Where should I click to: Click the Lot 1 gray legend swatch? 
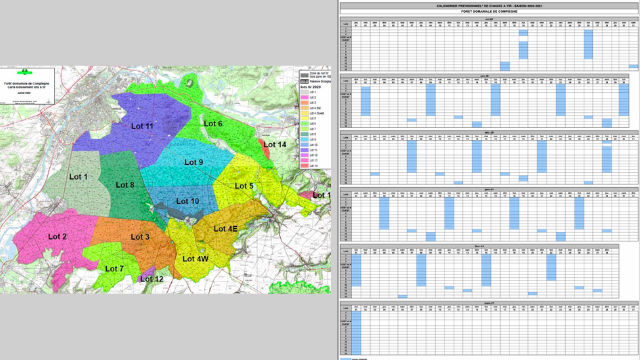click(304, 92)
